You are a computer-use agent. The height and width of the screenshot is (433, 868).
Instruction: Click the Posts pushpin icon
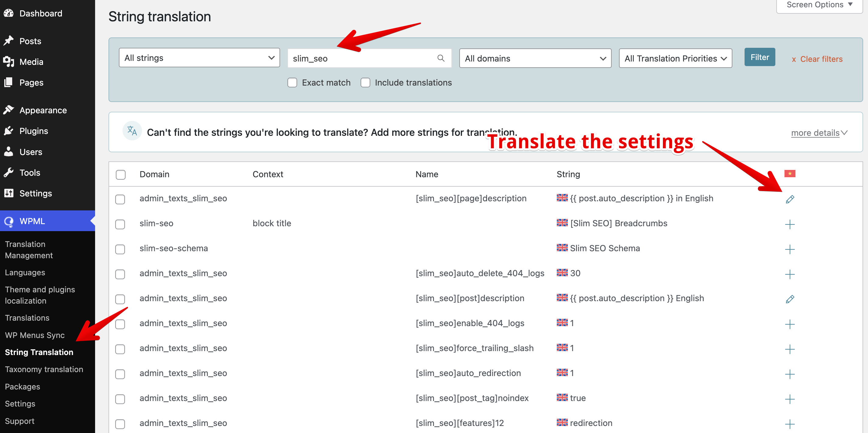click(x=9, y=41)
